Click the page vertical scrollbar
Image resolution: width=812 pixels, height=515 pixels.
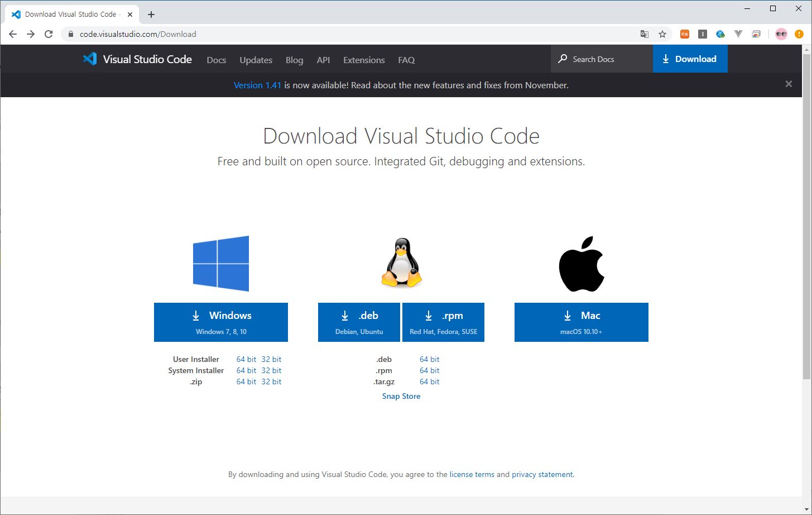(x=807, y=217)
